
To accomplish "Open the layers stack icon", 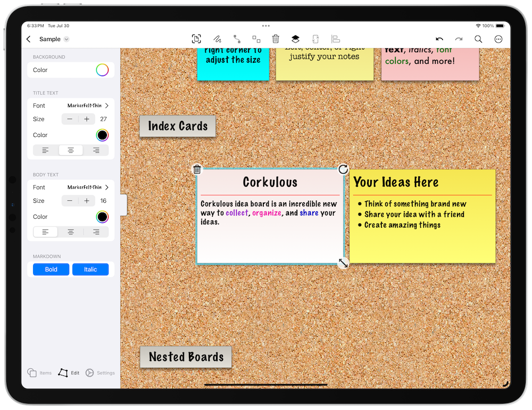I will (x=295, y=39).
